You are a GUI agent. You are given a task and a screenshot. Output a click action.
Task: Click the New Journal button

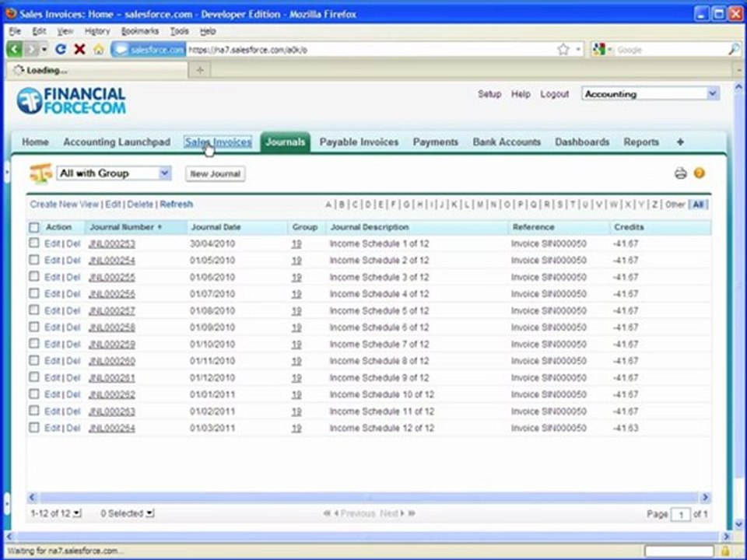pos(215,173)
